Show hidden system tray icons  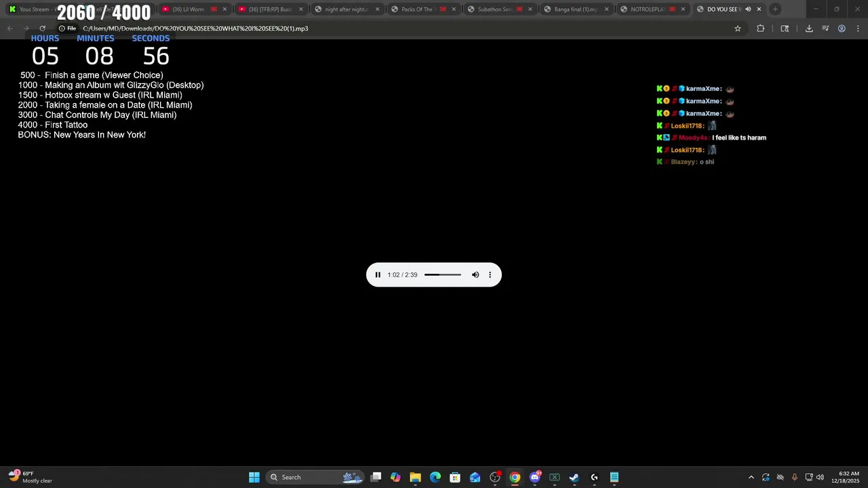click(751, 477)
